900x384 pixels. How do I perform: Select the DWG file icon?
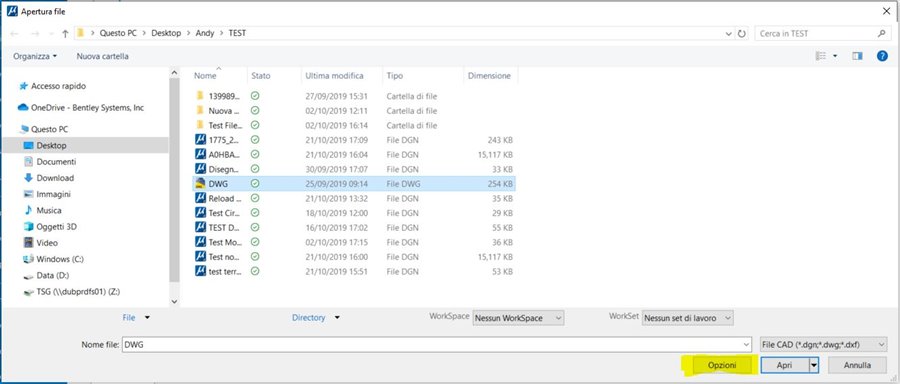point(200,183)
